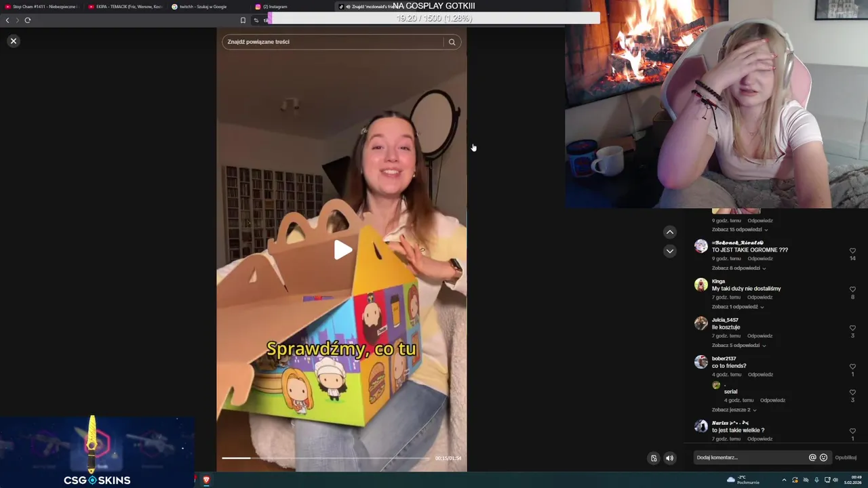Viewport: 868px width, 488px height.
Task: Click the autoscroll icon beside the volume button
Action: (x=654, y=458)
